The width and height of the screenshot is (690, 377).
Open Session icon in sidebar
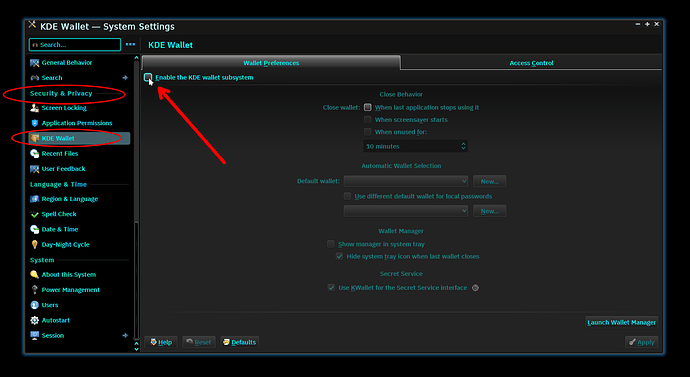(x=34, y=335)
